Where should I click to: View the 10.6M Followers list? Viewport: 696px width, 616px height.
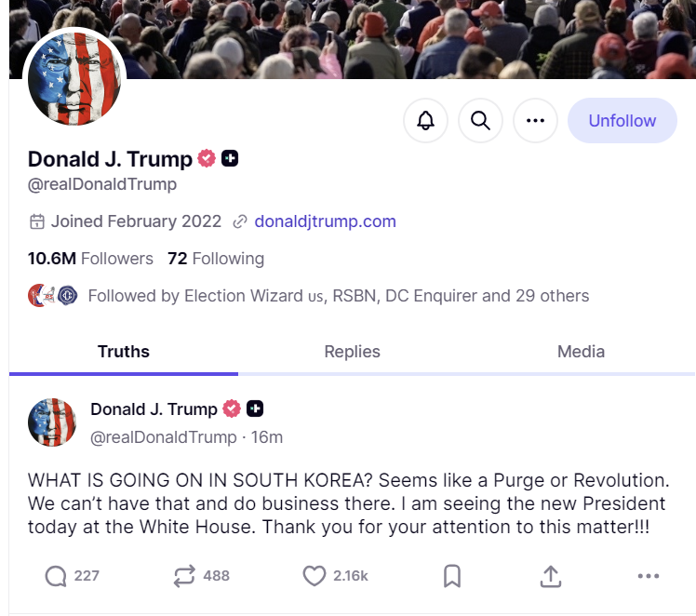(x=90, y=259)
